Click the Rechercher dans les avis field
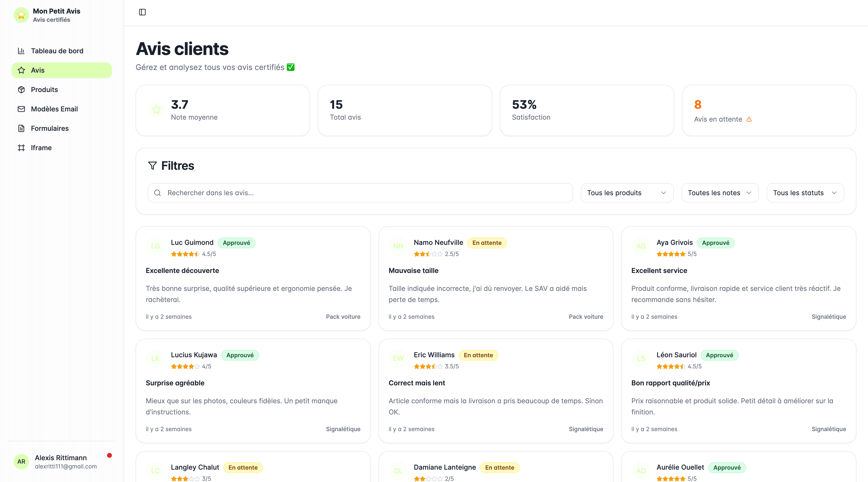This screenshot has height=482, width=868. [x=360, y=193]
